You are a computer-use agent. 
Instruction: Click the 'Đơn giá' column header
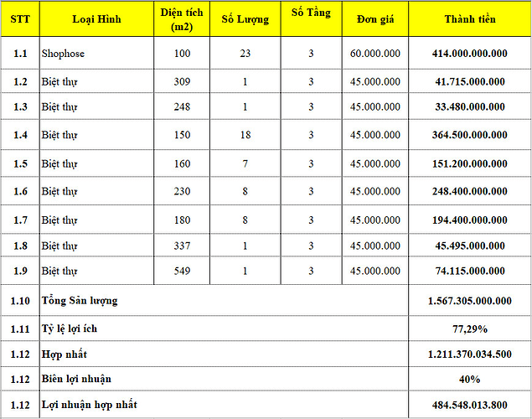pos(374,19)
